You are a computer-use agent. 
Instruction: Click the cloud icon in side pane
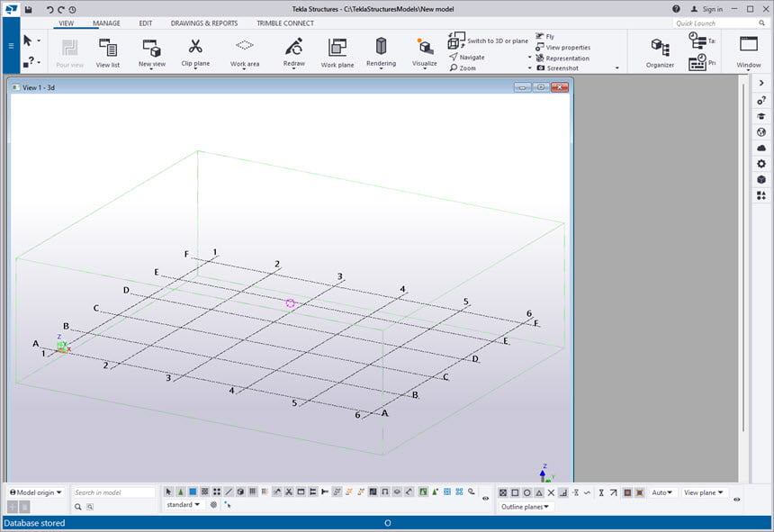(761, 148)
